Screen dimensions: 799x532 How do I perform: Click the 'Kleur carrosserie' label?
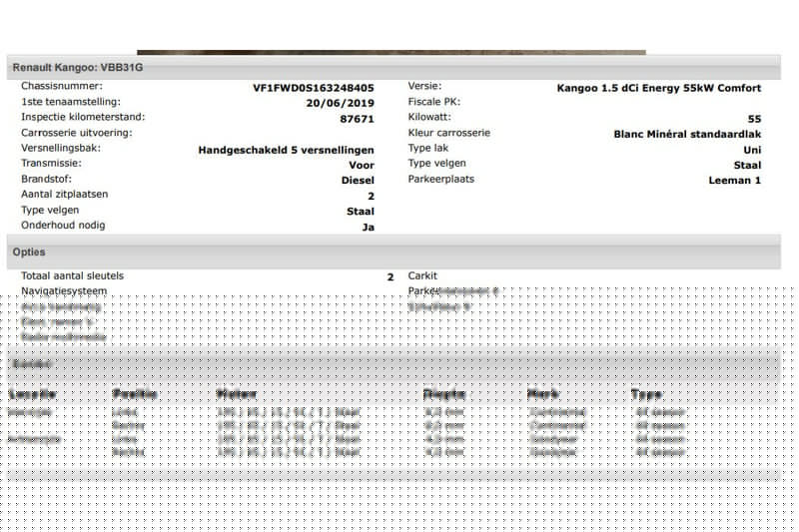pyautogui.click(x=448, y=133)
